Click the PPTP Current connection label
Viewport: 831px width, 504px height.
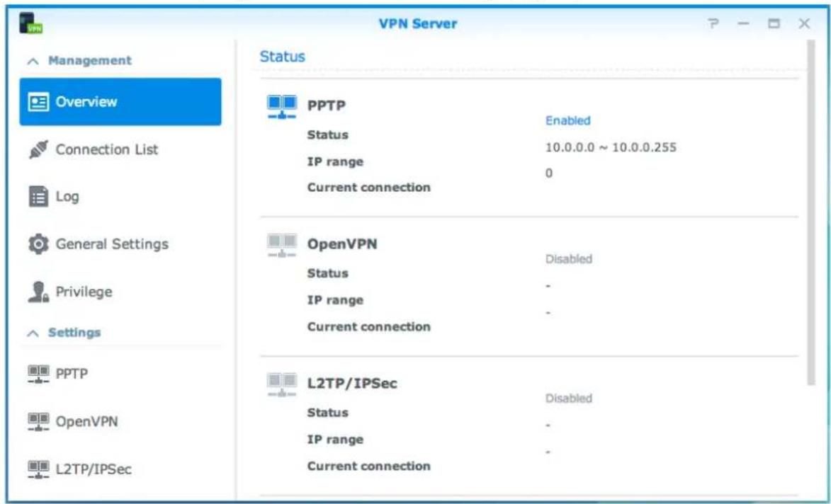[369, 188]
